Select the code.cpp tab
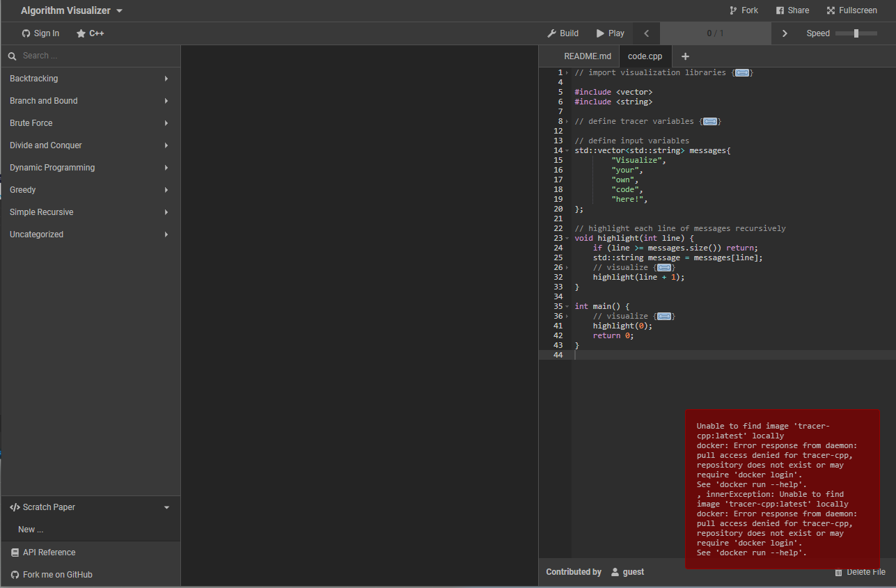 point(645,56)
